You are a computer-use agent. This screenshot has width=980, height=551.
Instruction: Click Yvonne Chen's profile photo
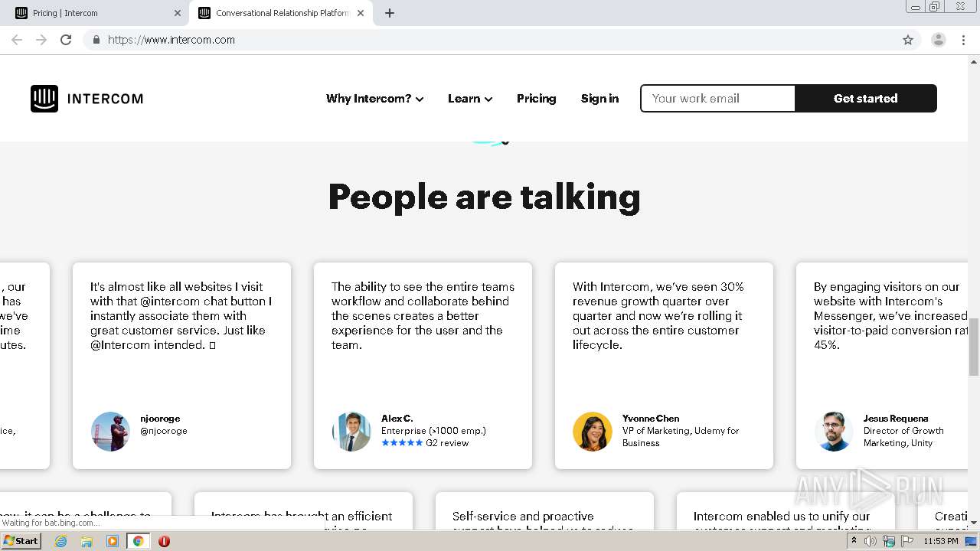pos(593,432)
